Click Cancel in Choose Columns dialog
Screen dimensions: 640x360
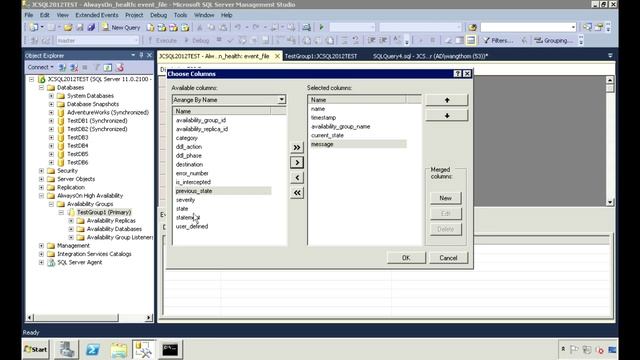[448, 258]
